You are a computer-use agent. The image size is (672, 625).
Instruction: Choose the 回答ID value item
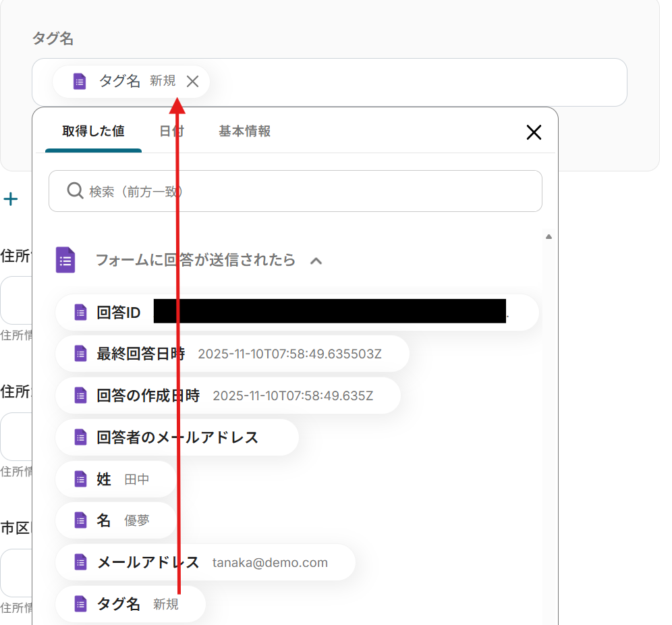(119, 313)
